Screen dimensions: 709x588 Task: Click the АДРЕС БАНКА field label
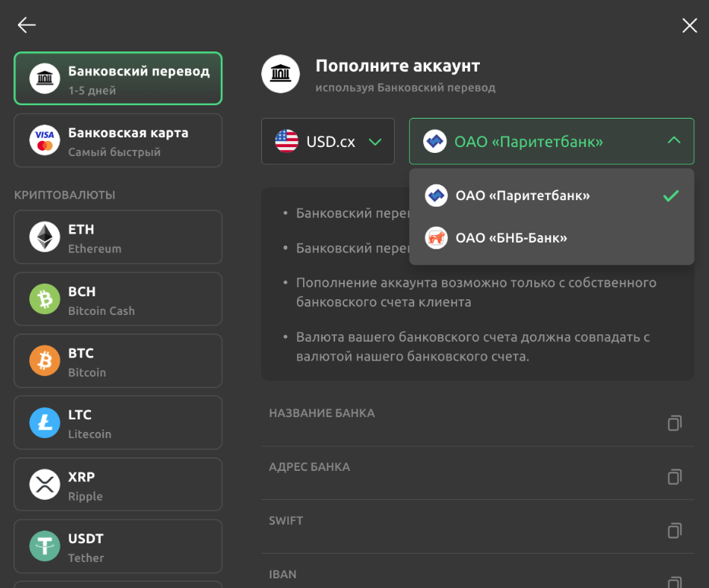pos(310,467)
